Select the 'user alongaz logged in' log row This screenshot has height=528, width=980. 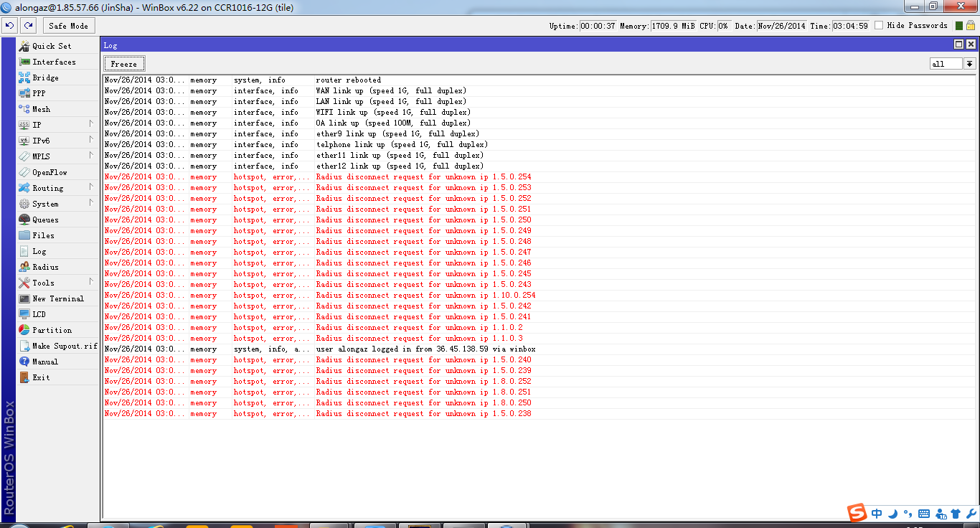[x=539, y=349]
